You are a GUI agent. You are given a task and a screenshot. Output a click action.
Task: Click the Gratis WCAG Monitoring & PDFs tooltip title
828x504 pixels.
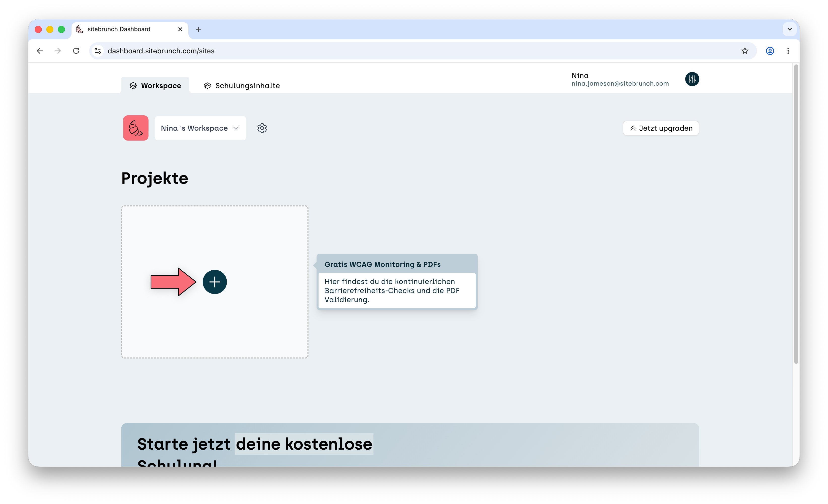point(383,264)
